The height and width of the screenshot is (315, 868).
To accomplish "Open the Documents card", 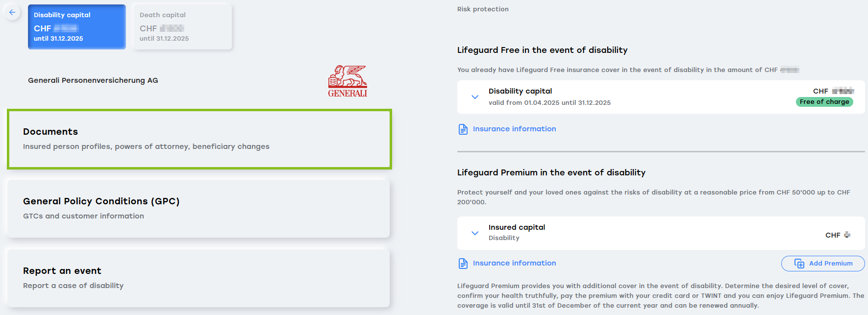I will point(199,139).
